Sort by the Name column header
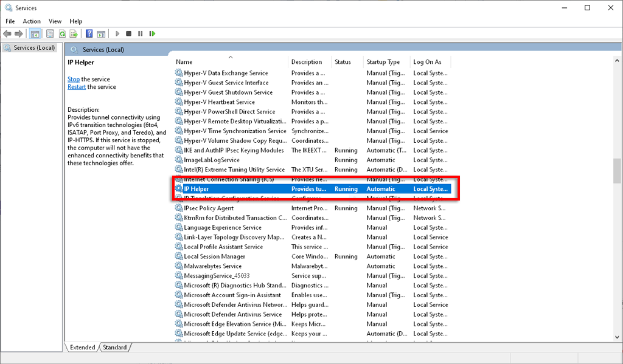The image size is (623, 364). 184,62
